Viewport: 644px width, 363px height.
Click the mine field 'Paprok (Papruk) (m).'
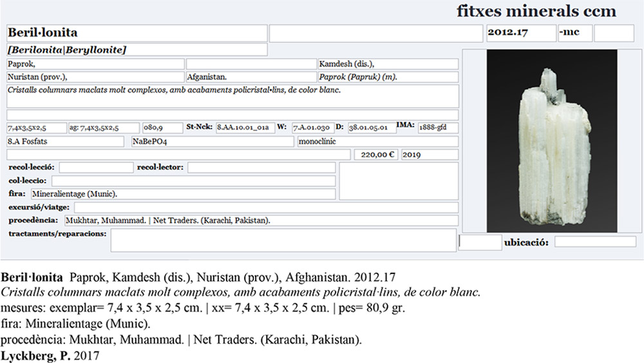(388, 77)
